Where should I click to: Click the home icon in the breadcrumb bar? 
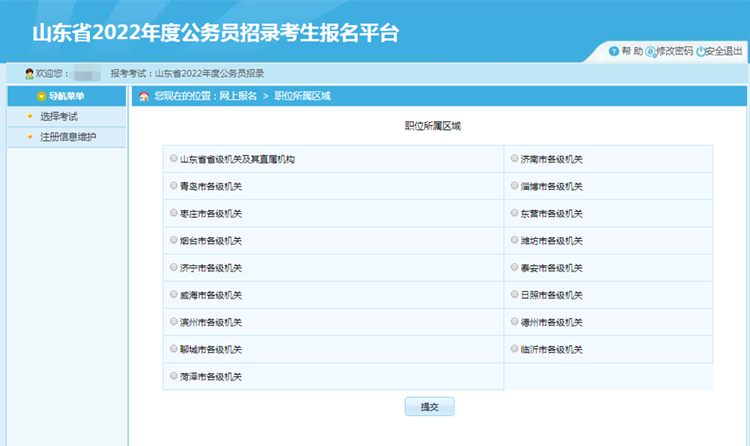pos(144,96)
